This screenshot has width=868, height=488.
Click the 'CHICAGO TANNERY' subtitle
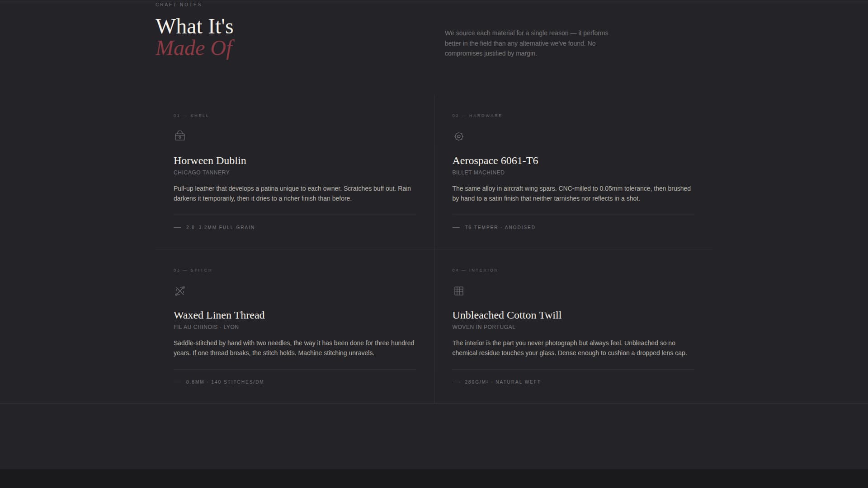202,173
